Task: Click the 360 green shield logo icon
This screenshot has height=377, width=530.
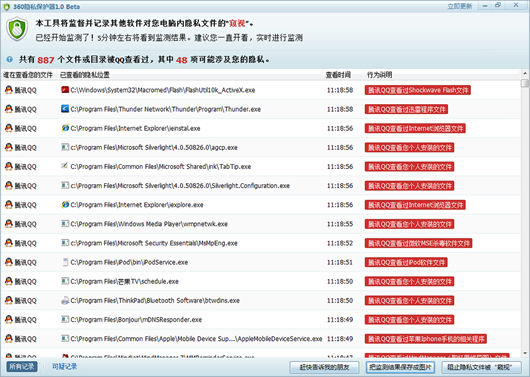Action: [x=17, y=30]
